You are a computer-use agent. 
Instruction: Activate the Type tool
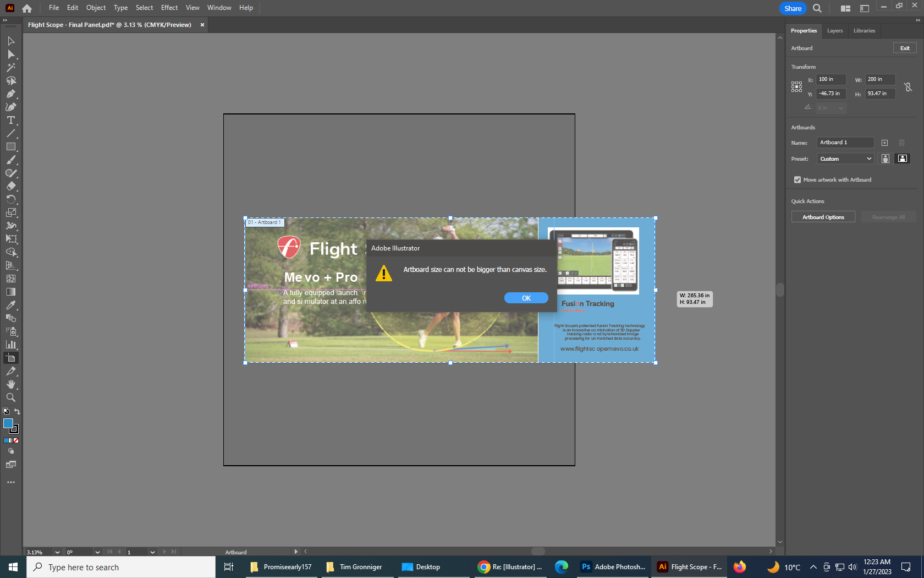click(11, 120)
